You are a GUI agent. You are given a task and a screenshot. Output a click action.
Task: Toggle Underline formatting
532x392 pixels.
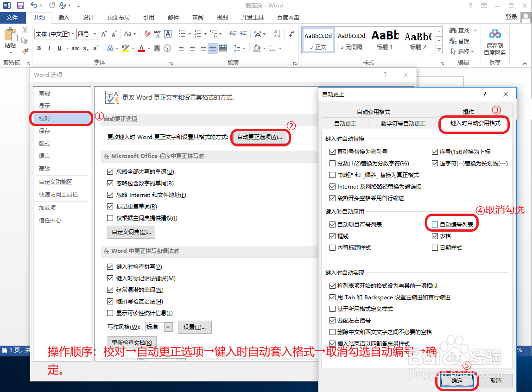pos(59,48)
